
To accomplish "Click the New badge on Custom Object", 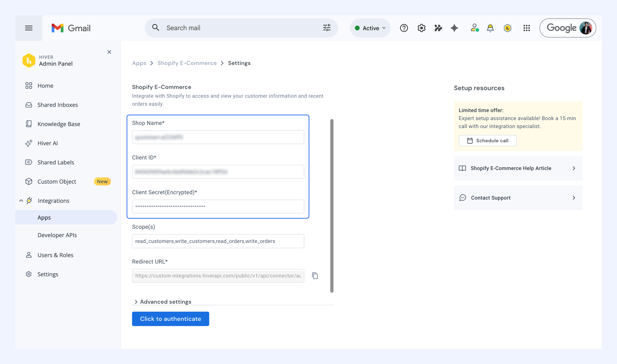I will (102, 182).
